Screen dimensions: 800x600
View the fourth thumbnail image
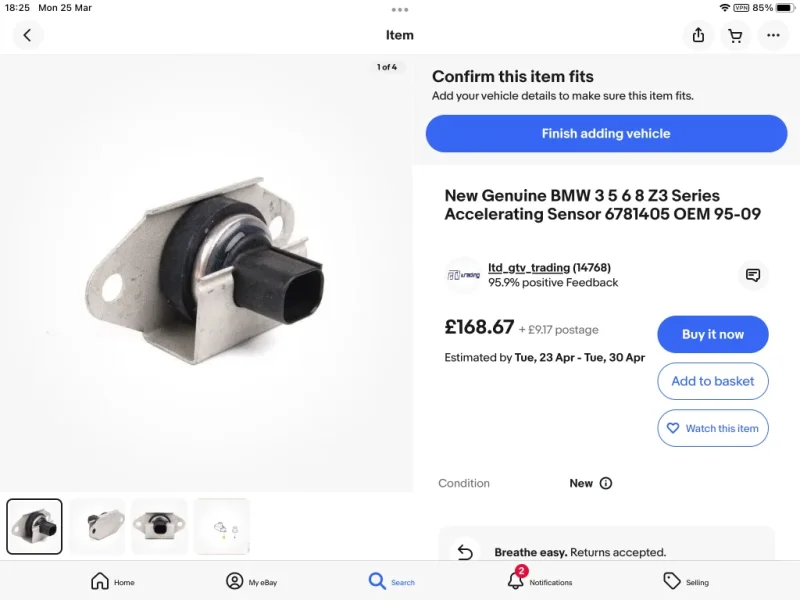coord(222,527)
